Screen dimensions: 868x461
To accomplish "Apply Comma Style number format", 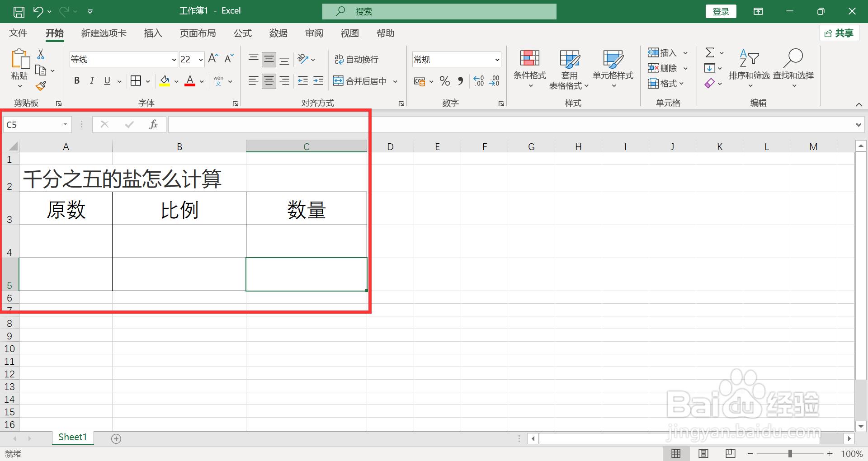I will (x=460, y=81).
